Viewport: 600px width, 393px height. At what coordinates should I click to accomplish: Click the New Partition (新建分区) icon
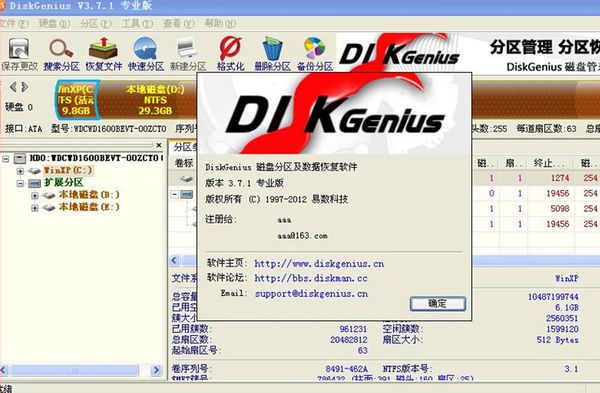coord(188,54)
